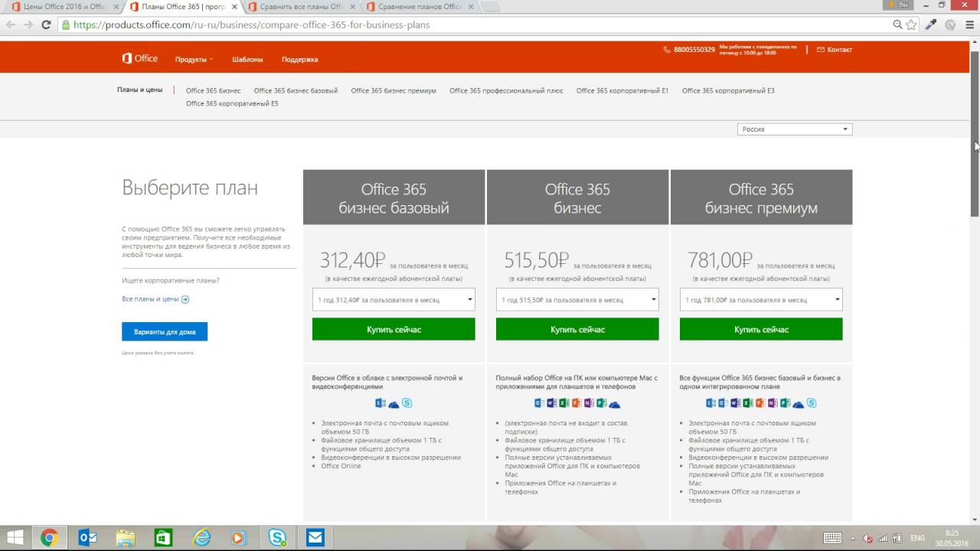Image resolution: width=980 pixels, height=551 pixels.
Task: Bookmark this page with the star icon
Action: click(911, 24)
